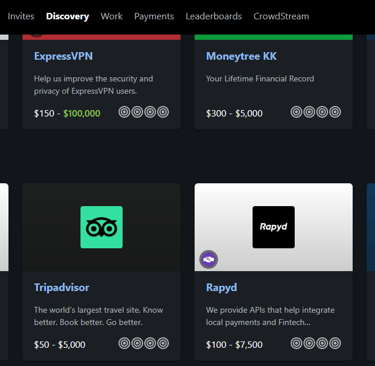Click Tripadvisor's target rating icons
Screen dimensions: 375x366
(144, 343)
